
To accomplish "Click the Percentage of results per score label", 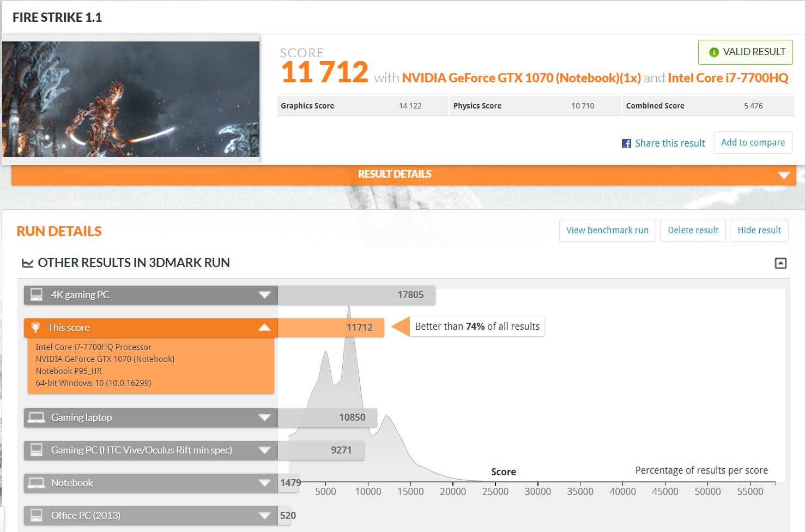I will click(x=701, y=470).
